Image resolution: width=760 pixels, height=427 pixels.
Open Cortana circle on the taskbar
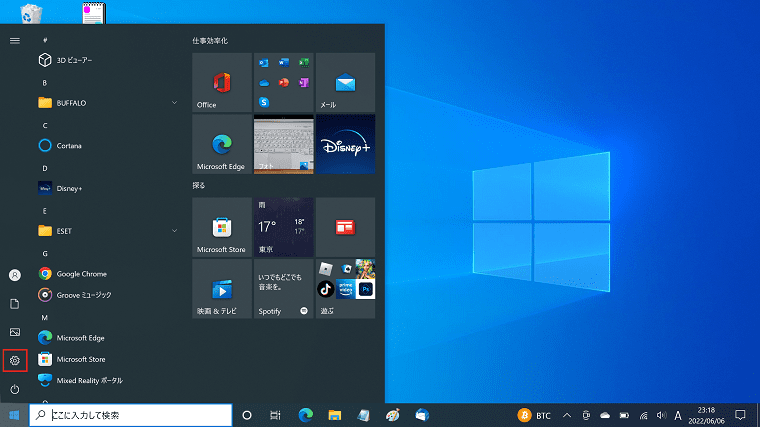[x=247, y=415]
